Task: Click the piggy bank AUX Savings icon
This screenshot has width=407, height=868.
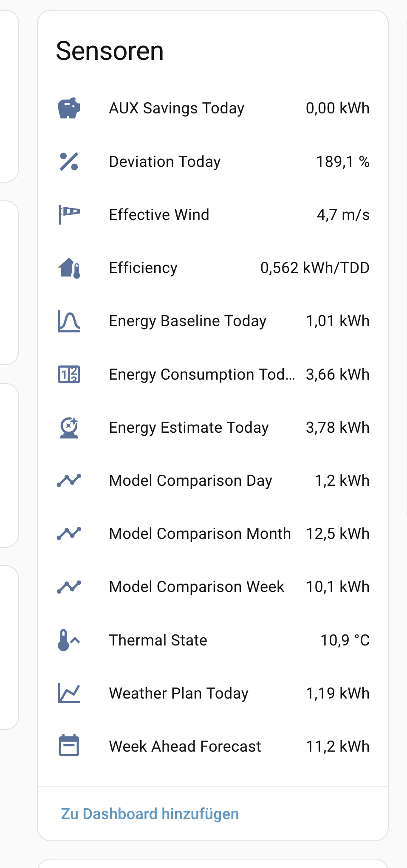Action: [x=69, y=108]
